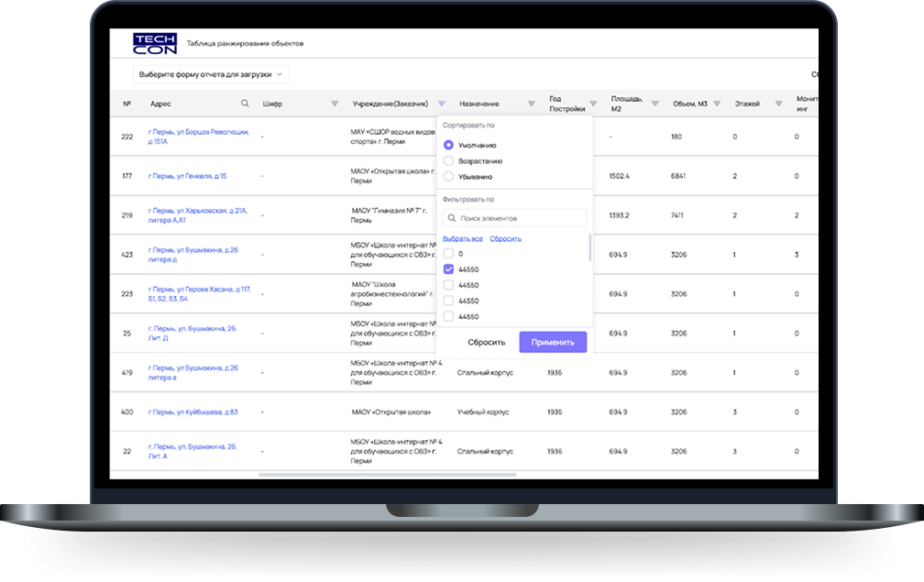Open the filter icon for Объем, М3 column
This screenshot has height=582, width=924.
[x=717, y=104]
